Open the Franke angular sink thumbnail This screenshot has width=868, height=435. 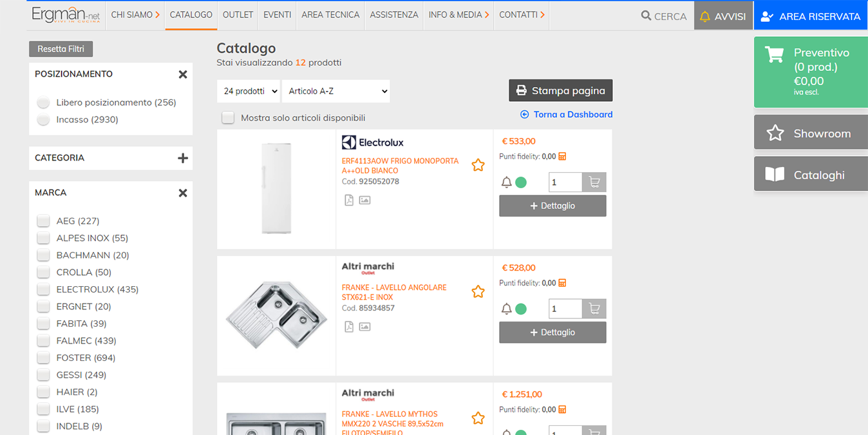276,315
